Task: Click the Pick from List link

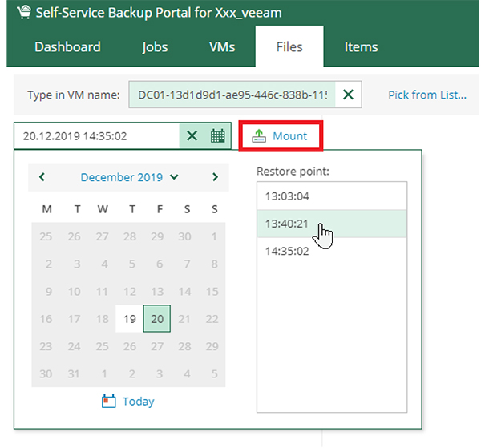Action: (x=427, y=95)
